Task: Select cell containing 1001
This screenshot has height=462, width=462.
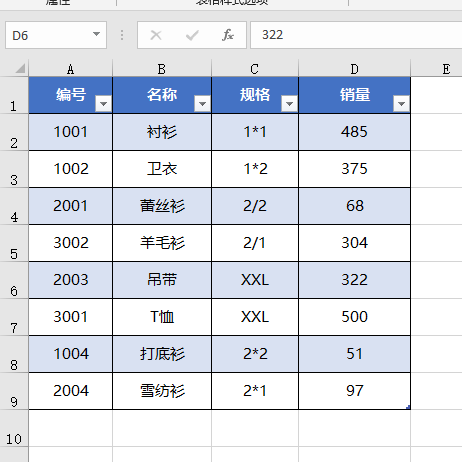Action: [71, 132]
